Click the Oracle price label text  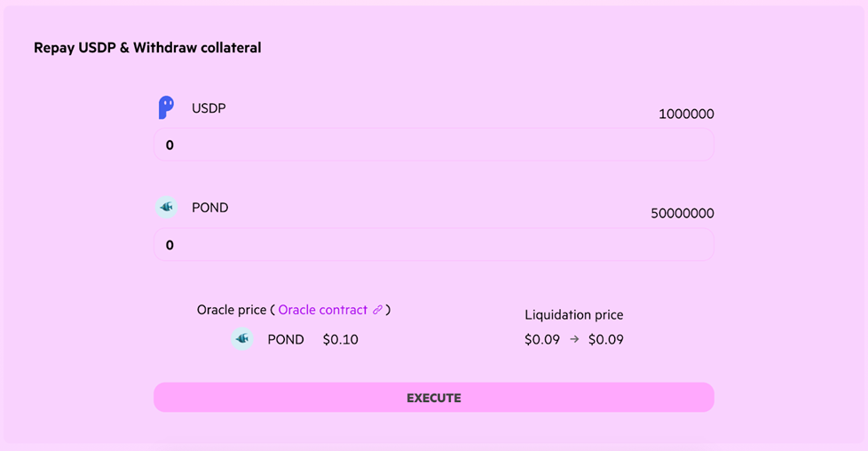pyautogui.click(x=232, y=310)
